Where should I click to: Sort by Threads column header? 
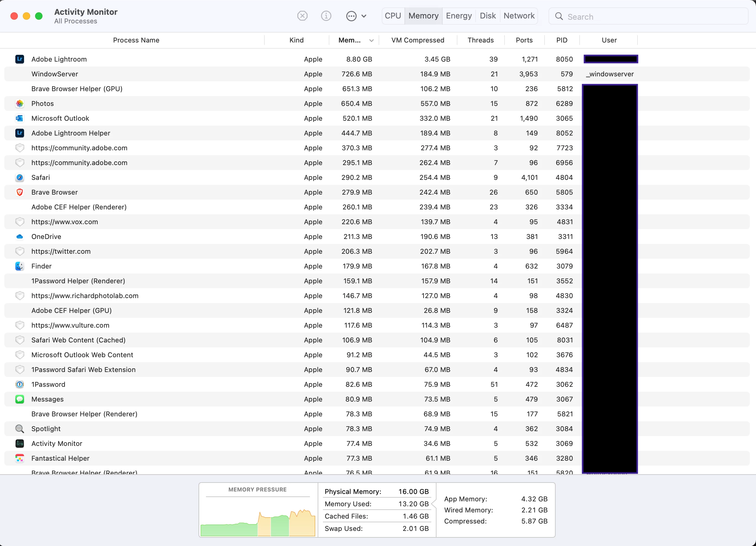coord(480,40)
